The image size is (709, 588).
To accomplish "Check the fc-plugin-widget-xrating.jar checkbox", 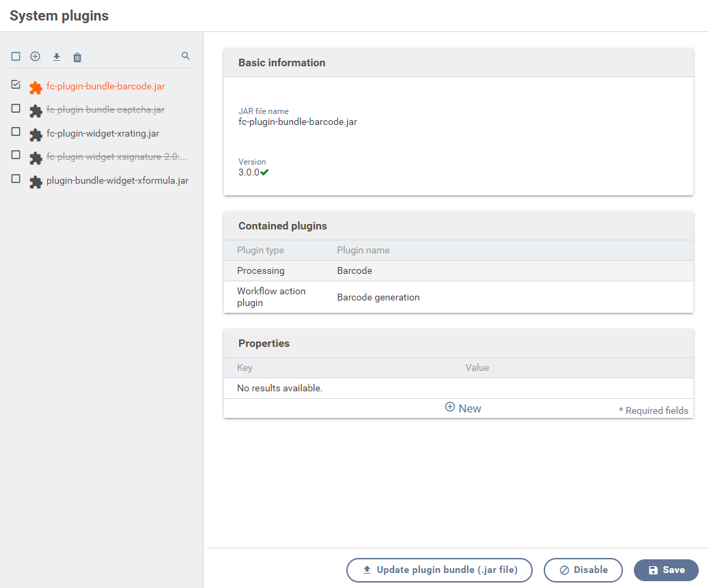I will pos(16,132).
